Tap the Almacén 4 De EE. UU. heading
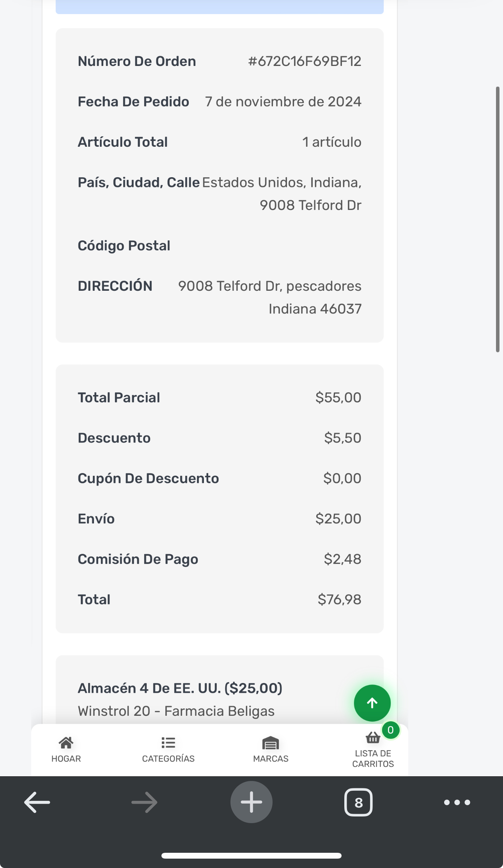 (x=180, y=688)
